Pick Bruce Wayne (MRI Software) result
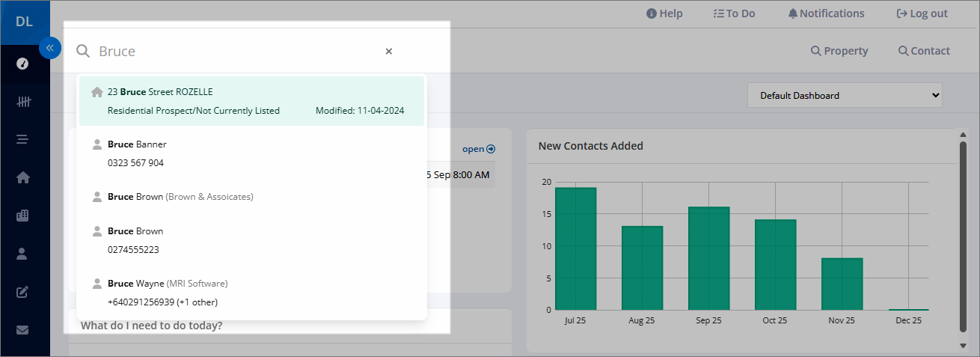The width and height of the screenshot is (980, 357). [251, 293]
